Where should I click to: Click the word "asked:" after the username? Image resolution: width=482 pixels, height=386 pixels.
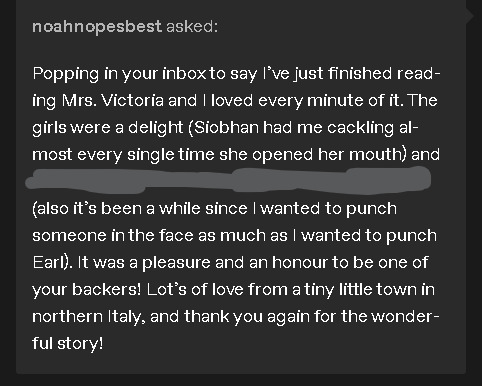[192, 26]
